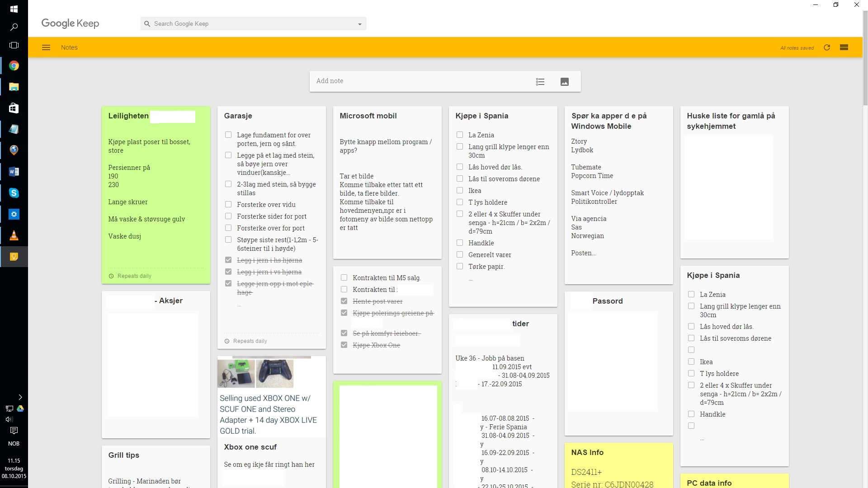Screen dimensions: 868x488
Task: Open the Xbox controller image thumbnail
Action: point(274,373)
